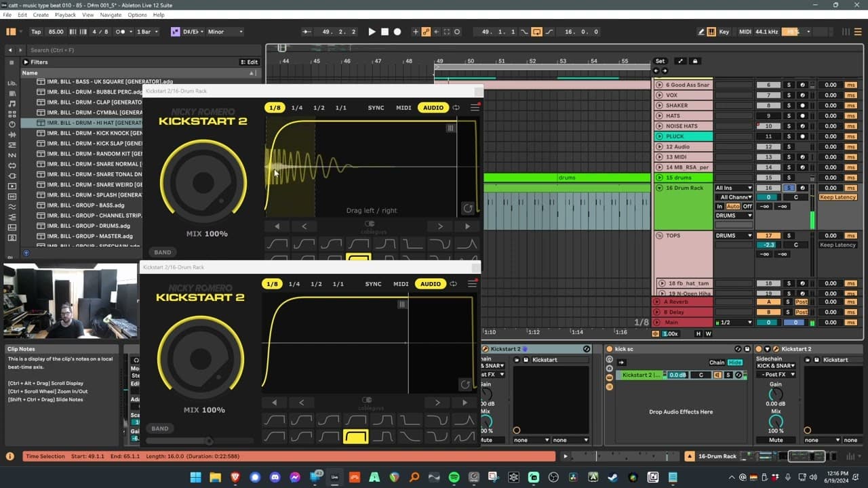This screenshot has width=868, height=488.
Task: Select 1/1 rate in lower Kickstart window
Action: pos(338,284)
